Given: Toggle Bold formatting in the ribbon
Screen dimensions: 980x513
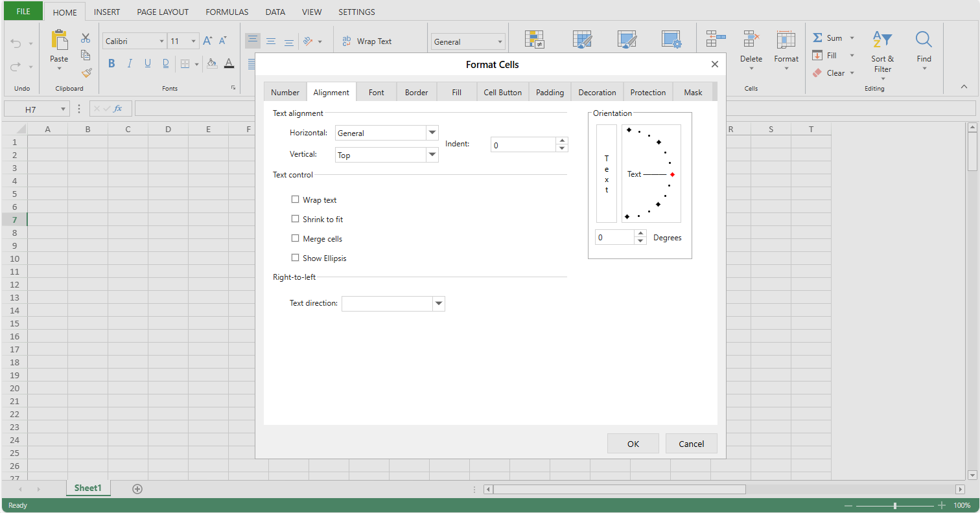Looking at the screenshot, I should coord(111,63).
